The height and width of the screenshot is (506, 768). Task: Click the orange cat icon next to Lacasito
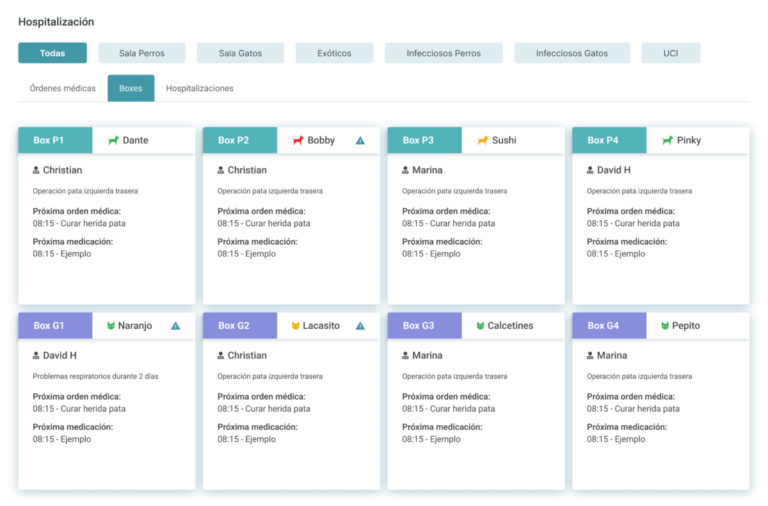[296, 326]
